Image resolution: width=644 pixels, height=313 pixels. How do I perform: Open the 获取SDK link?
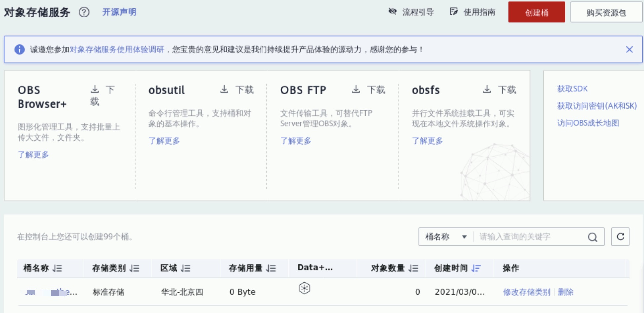(x=572, y=89)
